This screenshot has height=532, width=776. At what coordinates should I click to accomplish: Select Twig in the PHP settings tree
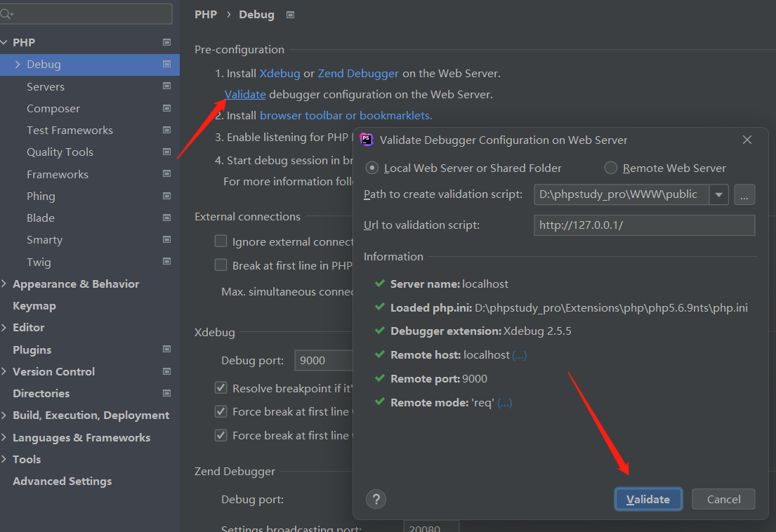pyautogui.click(x=39, y=262)
